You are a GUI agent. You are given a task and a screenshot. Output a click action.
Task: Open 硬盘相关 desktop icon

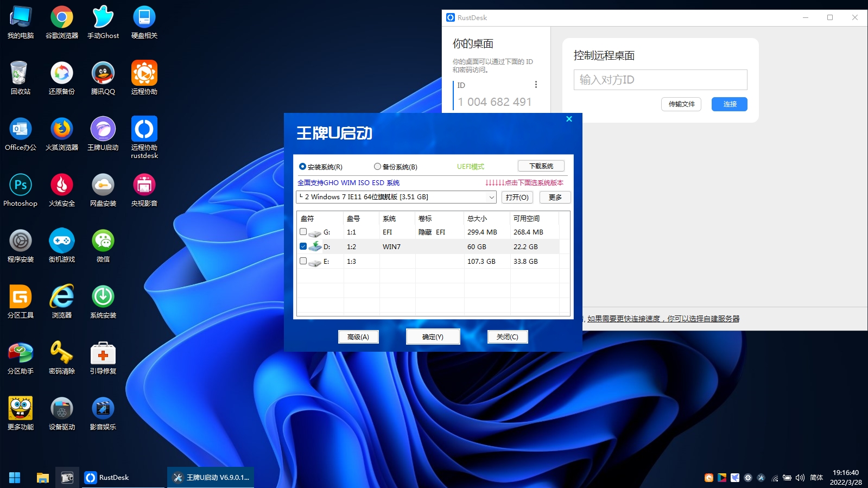pos(144,23)
